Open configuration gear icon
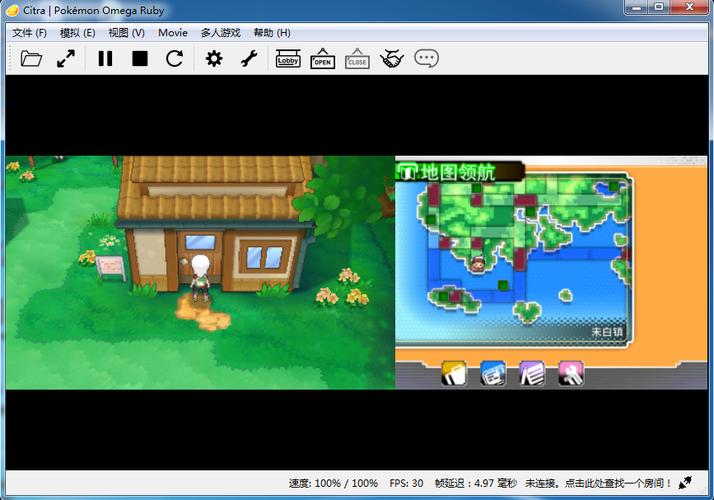The height and width of the screenshot is (500, 714). tap(214, 59)
